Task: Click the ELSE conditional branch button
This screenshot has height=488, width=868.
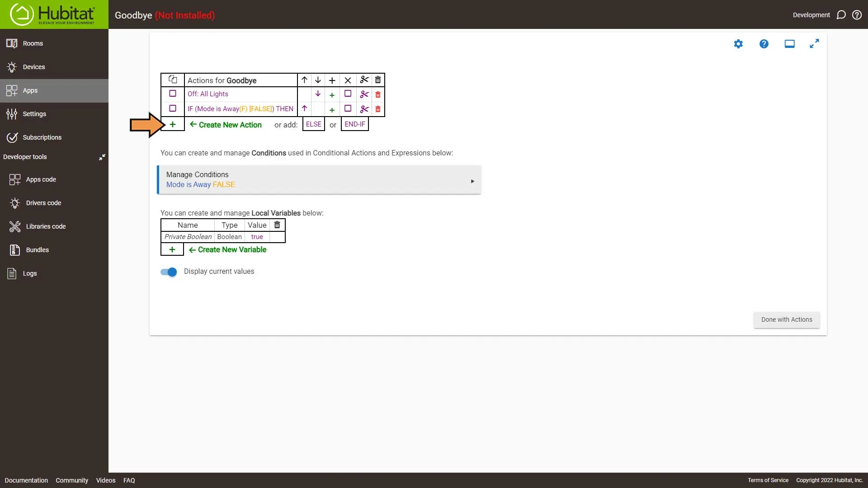Action: pyautogui.click(x=313, y=124)
